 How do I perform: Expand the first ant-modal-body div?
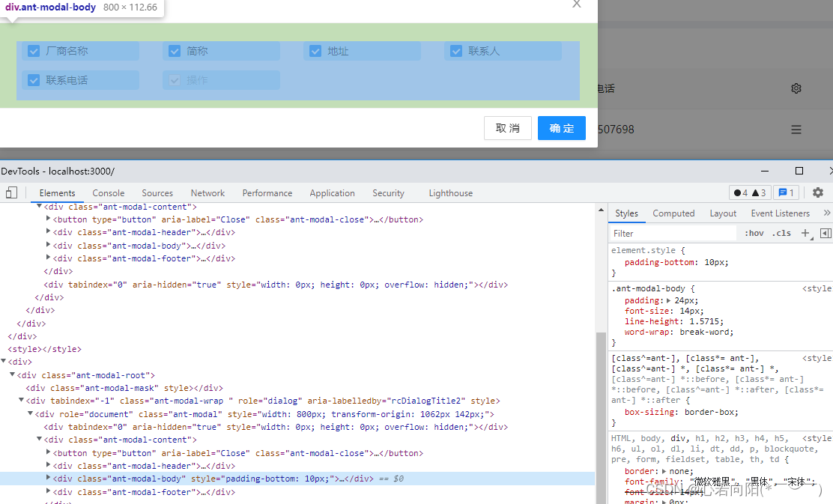click(x=48, y=246)
